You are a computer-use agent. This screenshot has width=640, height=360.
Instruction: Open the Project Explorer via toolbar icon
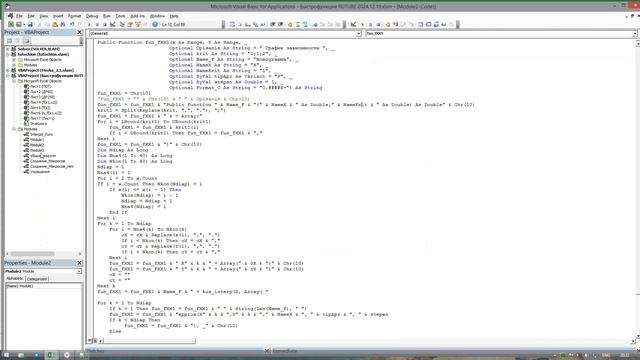click(122, 24)
